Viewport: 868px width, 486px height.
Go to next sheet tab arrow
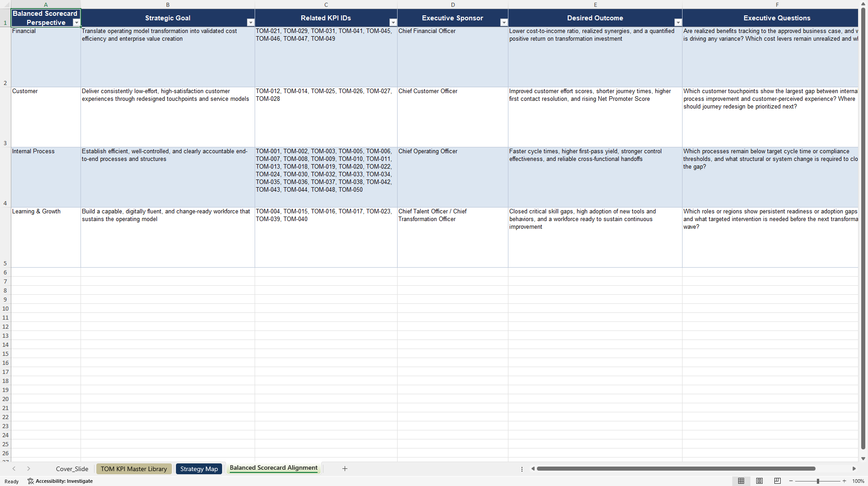point(28,469)
